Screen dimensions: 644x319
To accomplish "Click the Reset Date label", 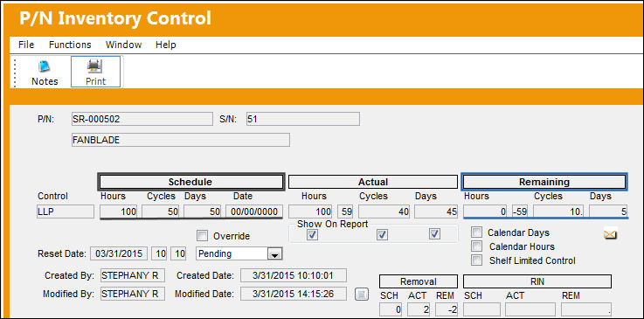I will (62, 253).
